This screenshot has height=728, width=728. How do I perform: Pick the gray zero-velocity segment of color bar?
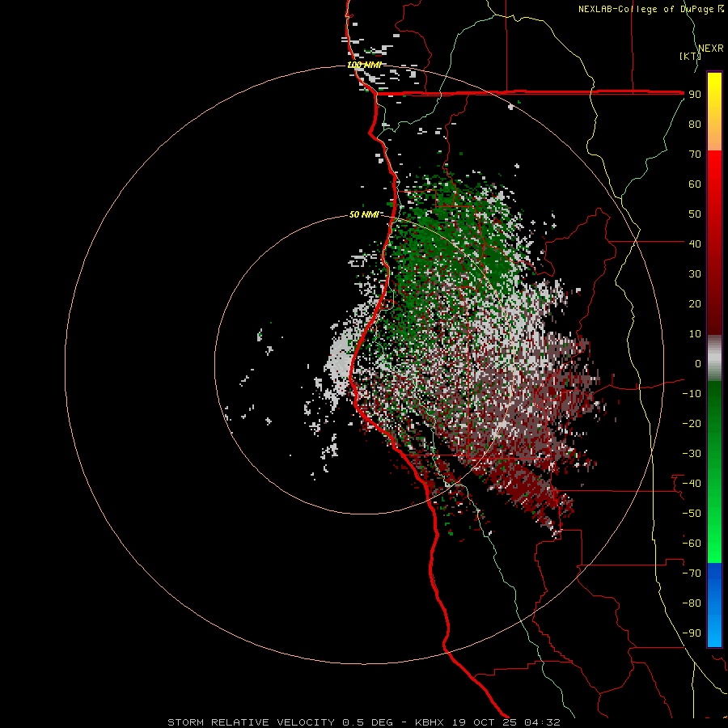point(714,358)
